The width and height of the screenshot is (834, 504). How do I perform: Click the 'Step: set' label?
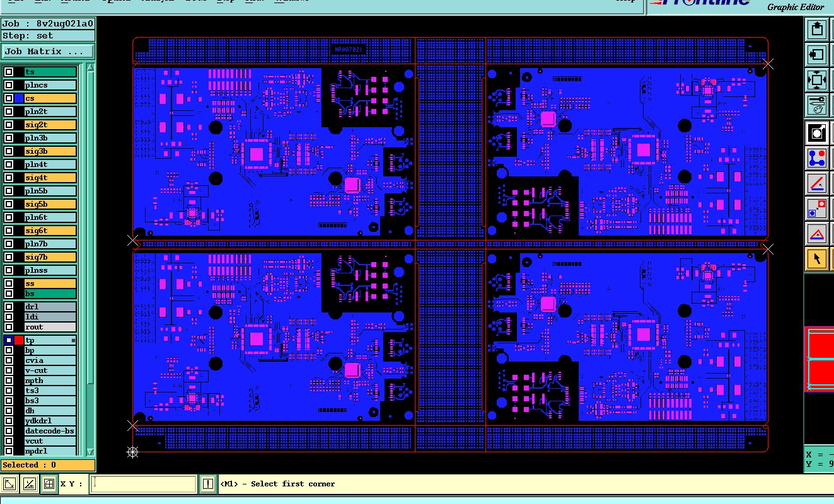(x=48, y=36)
